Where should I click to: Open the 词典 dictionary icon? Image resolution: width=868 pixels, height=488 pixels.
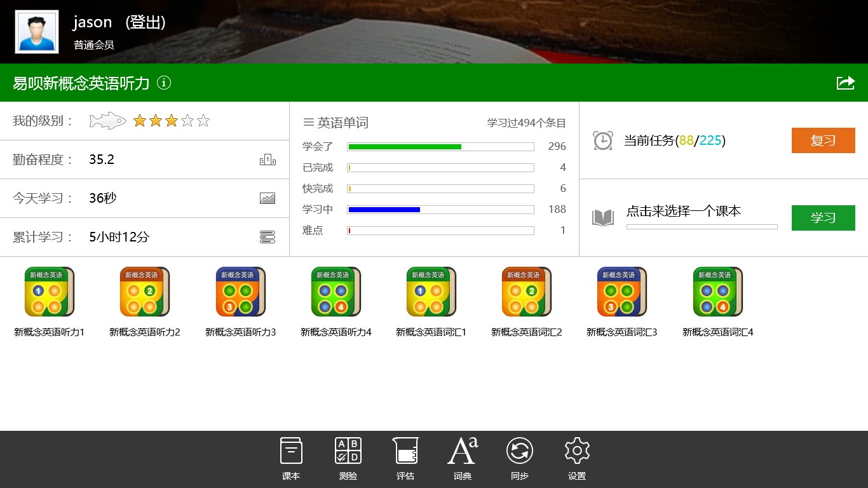point(463,452)
